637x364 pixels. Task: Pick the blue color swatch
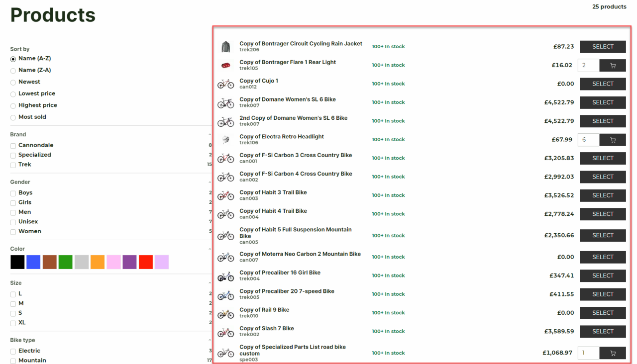[x=33, y=262]
